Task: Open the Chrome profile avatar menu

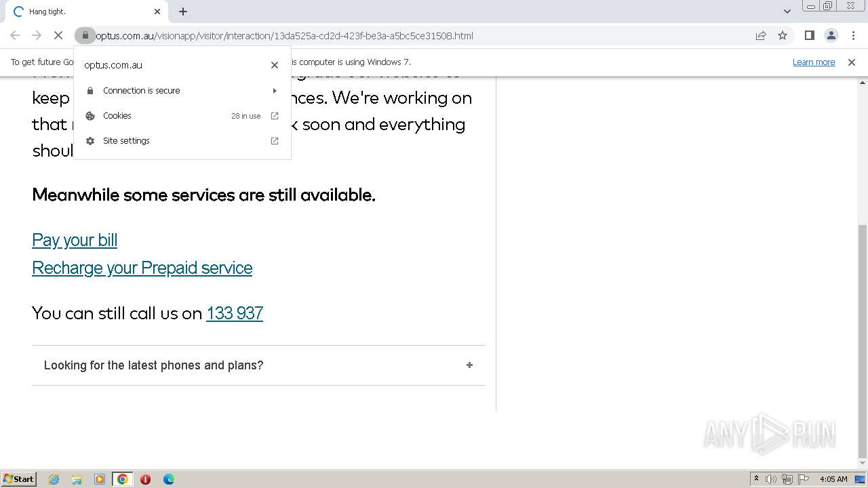Action: tap(831, 35)
